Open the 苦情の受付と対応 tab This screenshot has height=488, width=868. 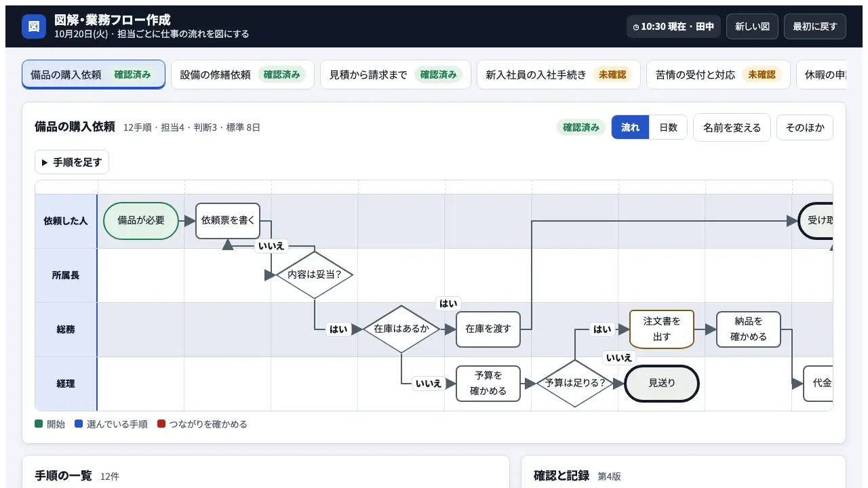(x=718, y=75)
